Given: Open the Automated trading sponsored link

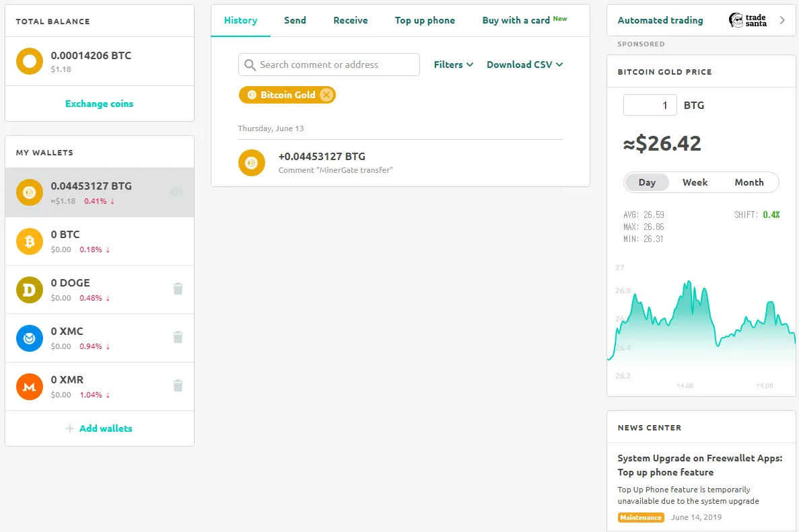Looking at the screenshot, I should point(660,20).
